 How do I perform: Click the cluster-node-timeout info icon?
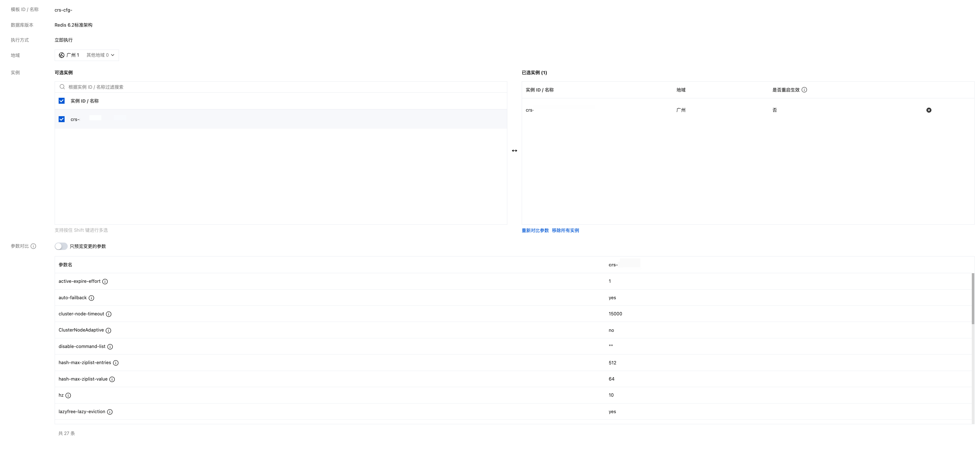109,314
